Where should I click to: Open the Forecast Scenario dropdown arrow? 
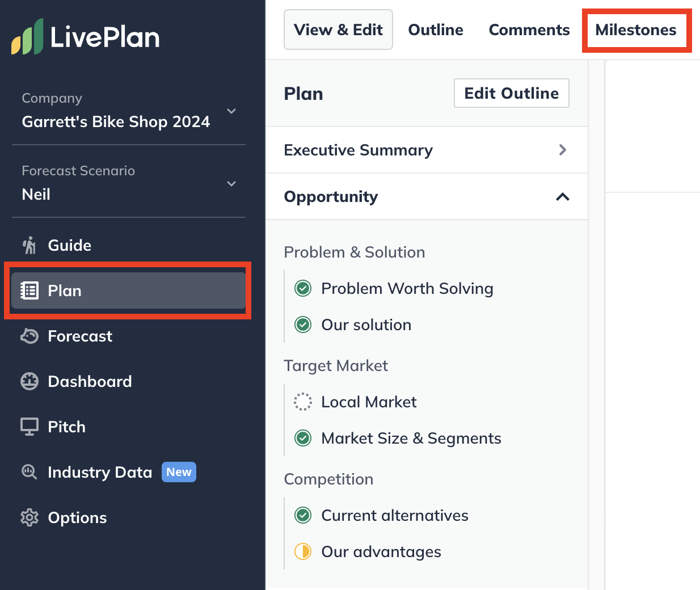click(x=231, y=184)
